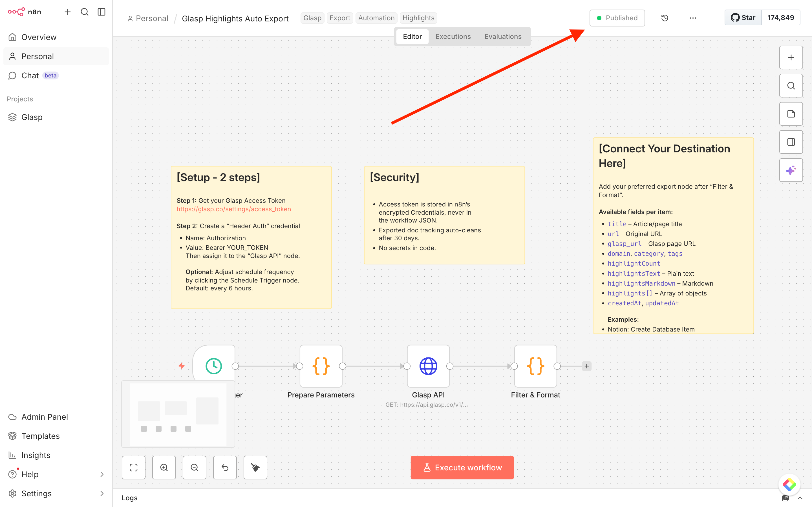
Task: Click the workflow history icon
Action: pos(664,18)
